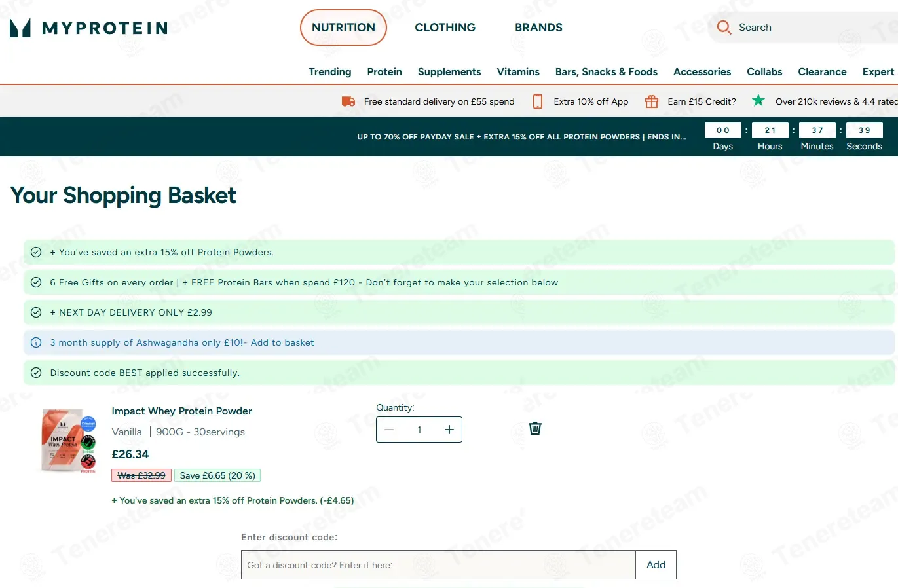Click the discount code input field
The height and width of the screenshot is (588, 898).
(x=438, y=565)
